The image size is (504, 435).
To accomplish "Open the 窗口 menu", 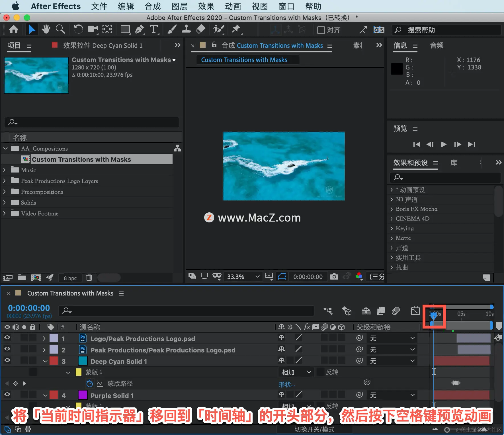I will [x=286, y=6].
